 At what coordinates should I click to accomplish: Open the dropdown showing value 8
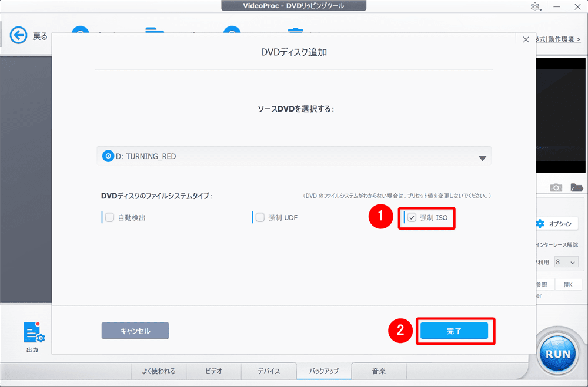566,262
